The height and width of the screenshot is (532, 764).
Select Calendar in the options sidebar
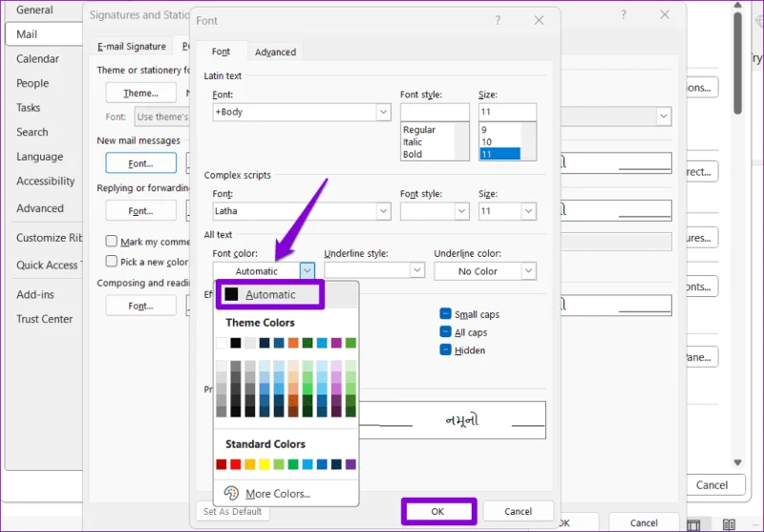coord(37,59)
